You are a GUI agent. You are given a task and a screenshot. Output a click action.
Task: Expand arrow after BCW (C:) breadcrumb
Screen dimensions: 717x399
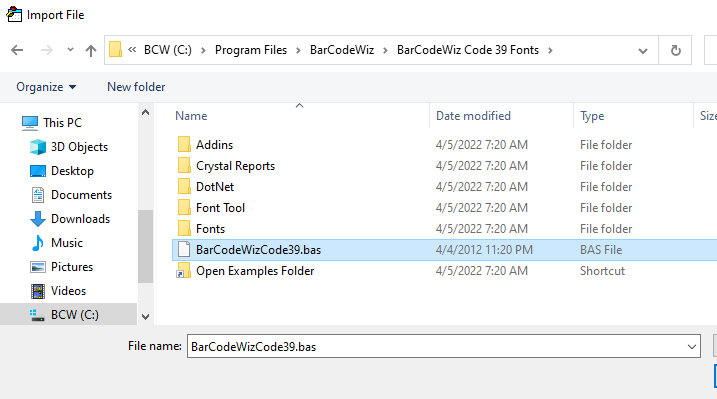tap(203, 50)
